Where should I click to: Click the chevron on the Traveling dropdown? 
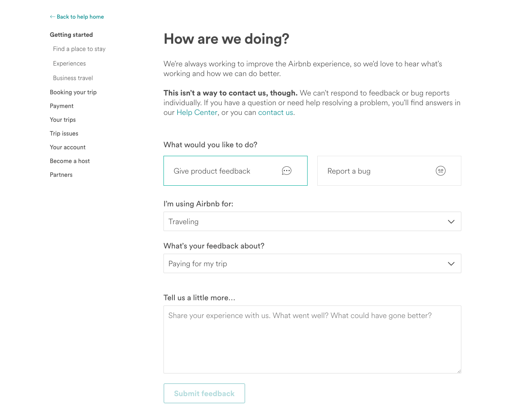[451, 221]
